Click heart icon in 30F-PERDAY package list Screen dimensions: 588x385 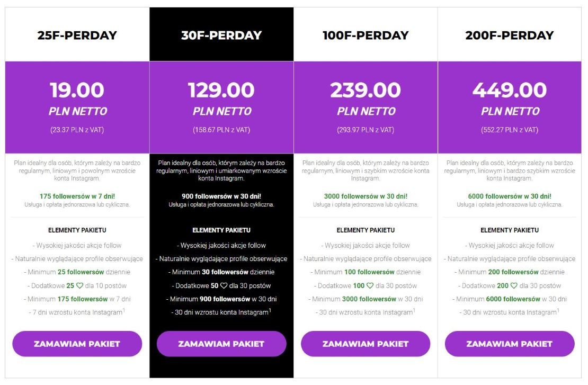(224, 285)
